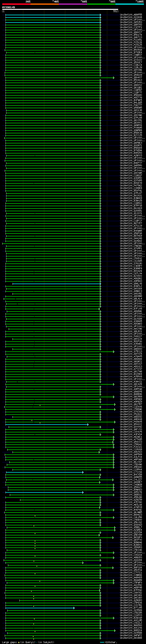
Task: Click label UniRef100_B8P326
Action: (131, 568)
